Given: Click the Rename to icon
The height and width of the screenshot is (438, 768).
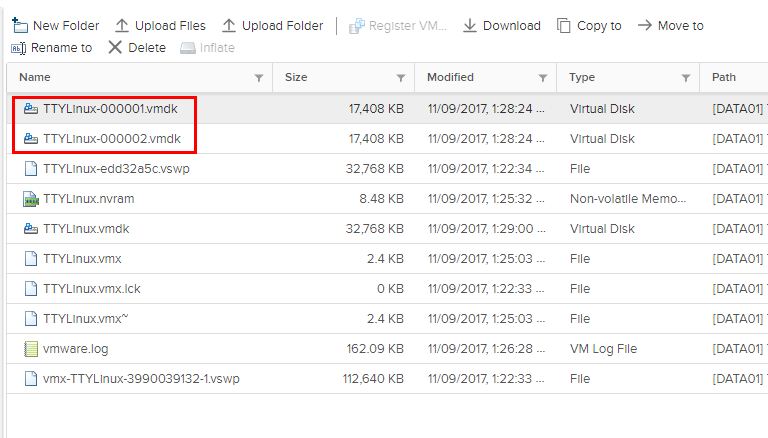Looking at the screenshot, I should click(x=19, y=48).
